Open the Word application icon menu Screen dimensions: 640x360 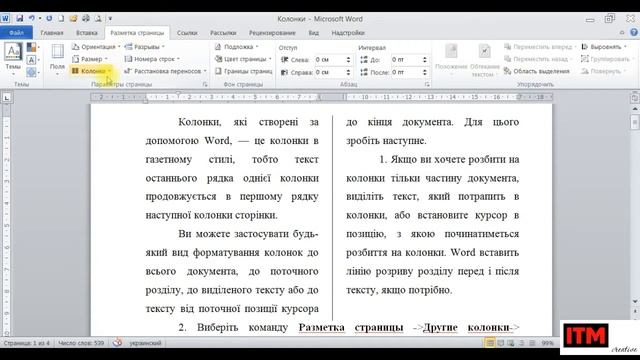pos(5,18)
